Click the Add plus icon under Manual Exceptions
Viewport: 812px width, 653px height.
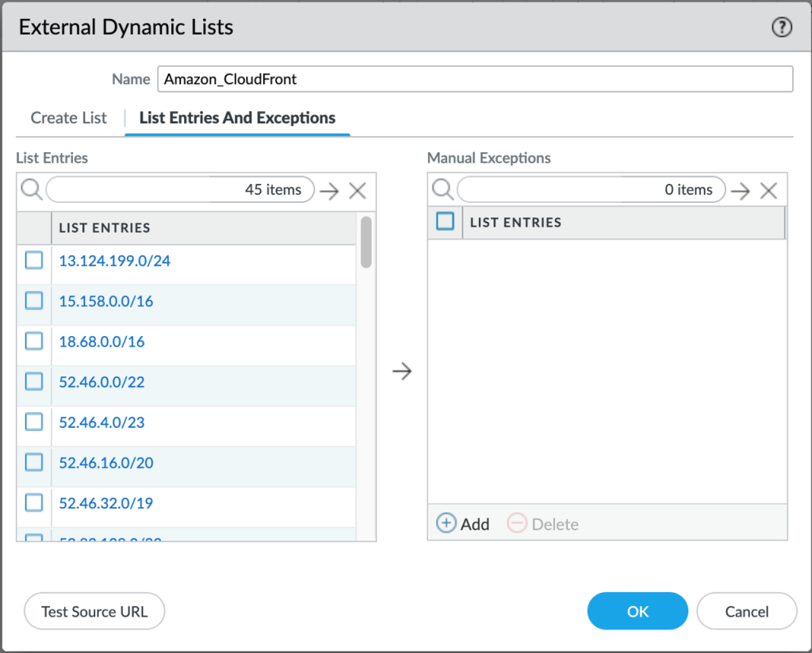(x=446, y=523)
